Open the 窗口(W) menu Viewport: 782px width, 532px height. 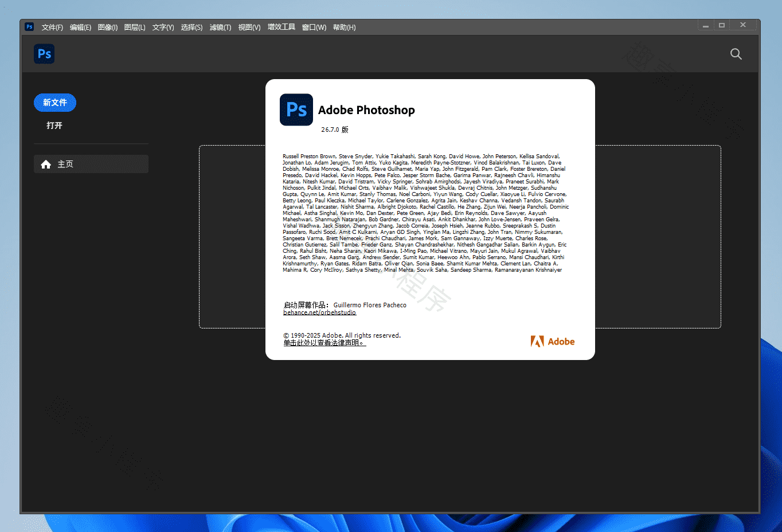314,28
